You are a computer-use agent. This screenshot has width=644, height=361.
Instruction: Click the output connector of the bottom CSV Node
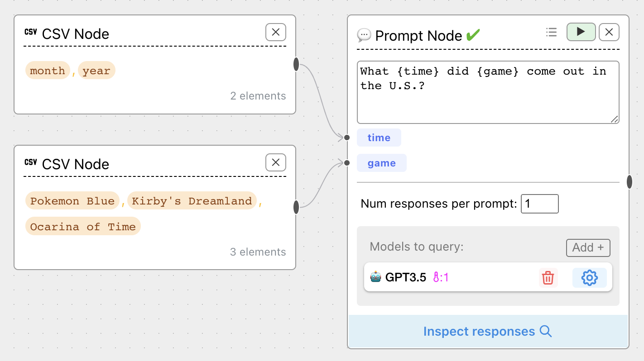coord(296,206)
